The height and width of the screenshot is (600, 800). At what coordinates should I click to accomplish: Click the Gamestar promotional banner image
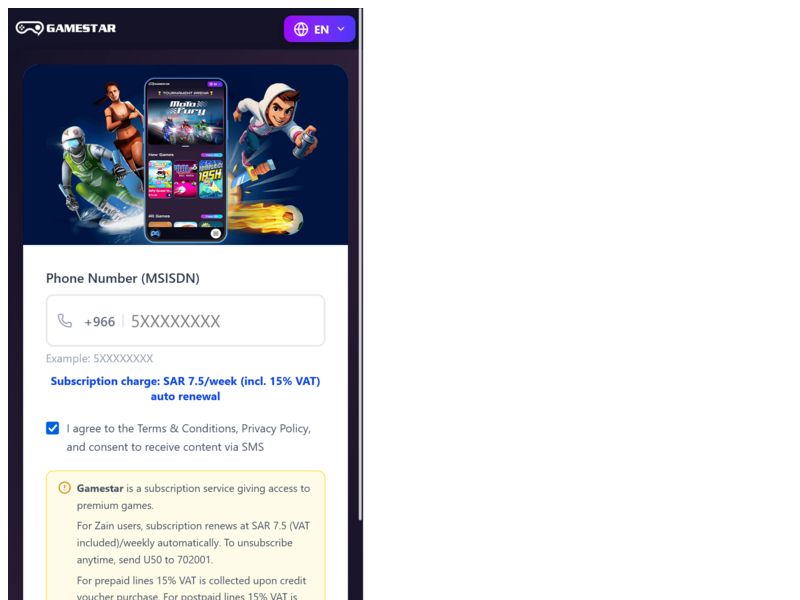(x=185, y=155)
